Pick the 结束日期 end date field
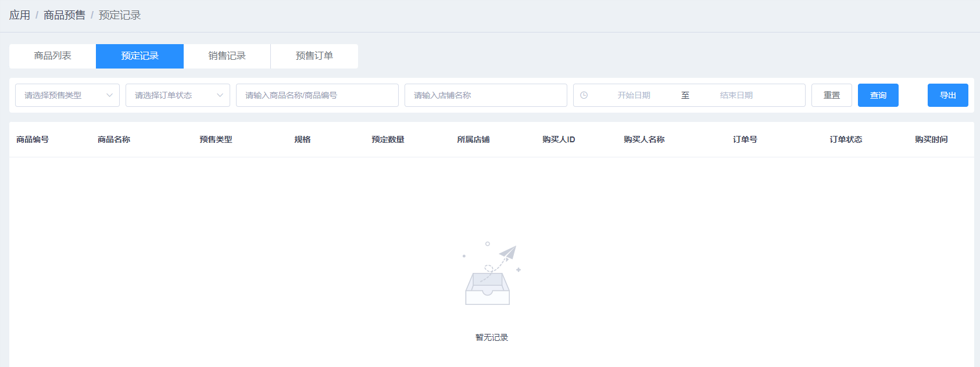This screenshot has width=980, height=367. click(736, 95)
